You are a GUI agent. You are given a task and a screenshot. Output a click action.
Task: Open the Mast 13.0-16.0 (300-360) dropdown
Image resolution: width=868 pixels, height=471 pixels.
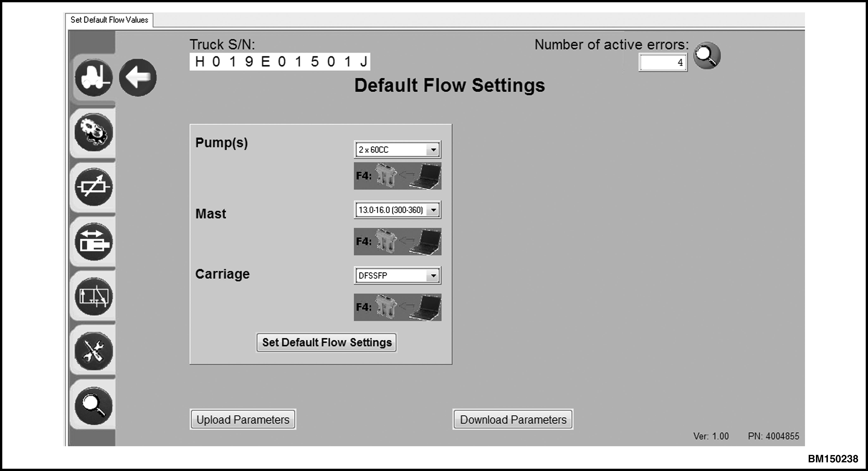tap(398, 210)
